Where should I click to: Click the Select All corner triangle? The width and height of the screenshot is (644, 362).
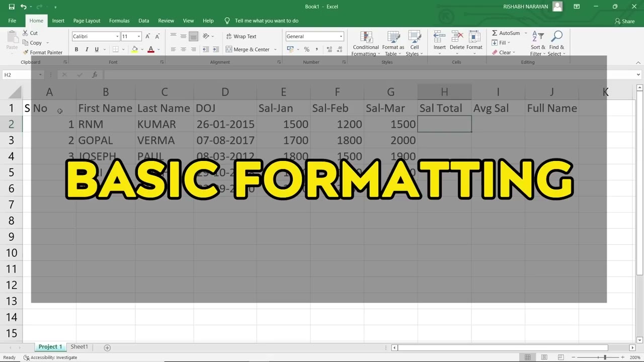click(x=15, y=92)
